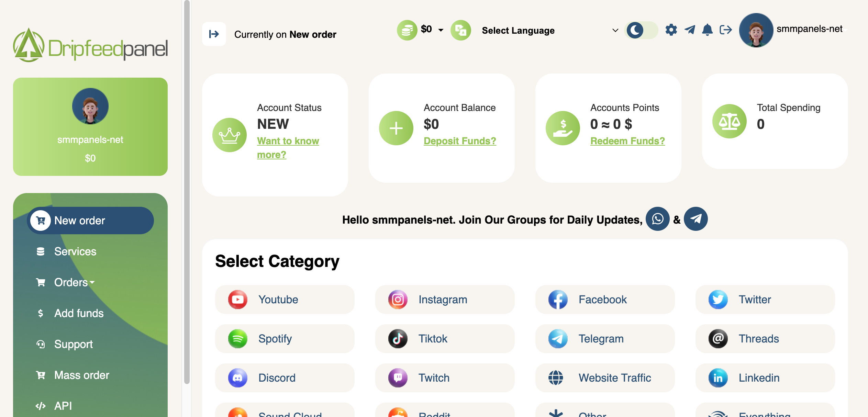868x417 pixels.
Task: Select Mass order from the sidebar
Action: coord(81,375)
